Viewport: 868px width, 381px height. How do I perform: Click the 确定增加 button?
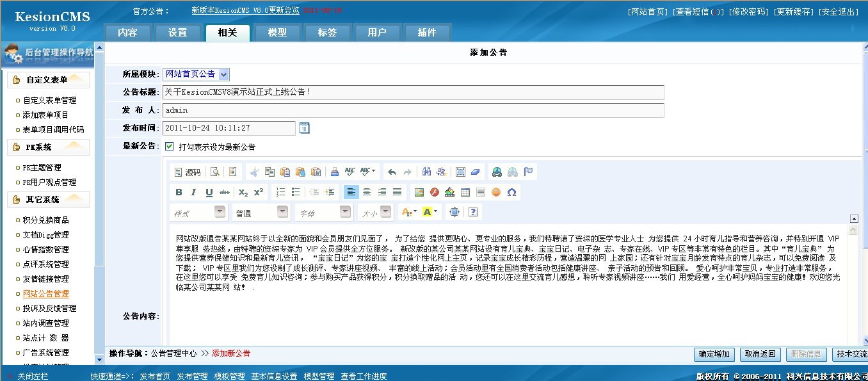[714, 354]
